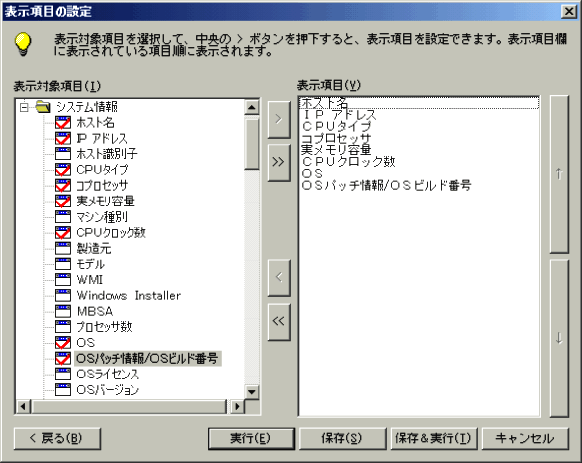Screen dimensions: 582x463
Task: Select システム情報 label in tree
Action: coord(87,107)
